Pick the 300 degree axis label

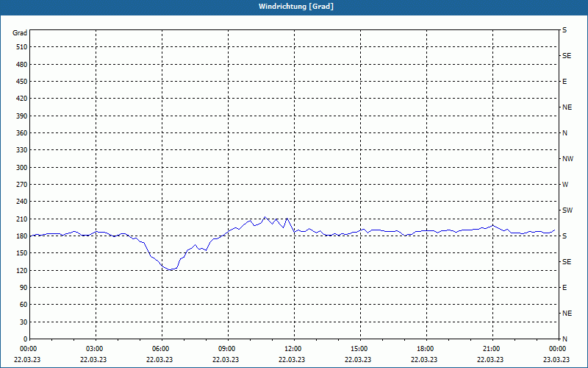(21, 168)
